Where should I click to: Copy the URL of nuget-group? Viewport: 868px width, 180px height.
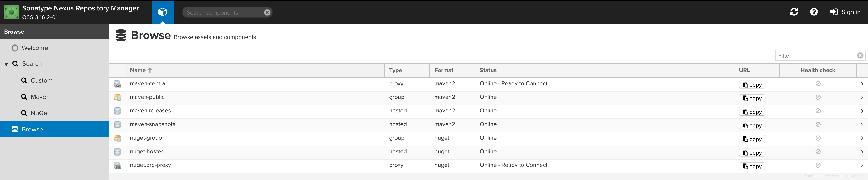(x=752, y=139)
